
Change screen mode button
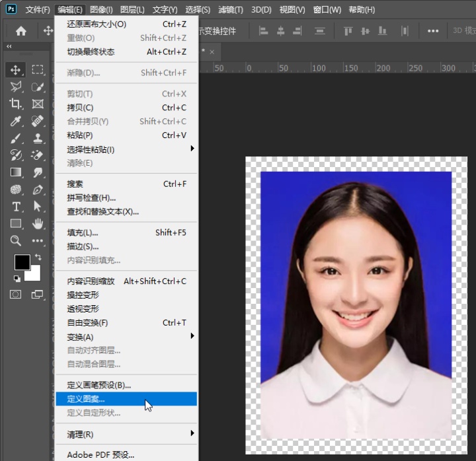(x=38, y=294)
